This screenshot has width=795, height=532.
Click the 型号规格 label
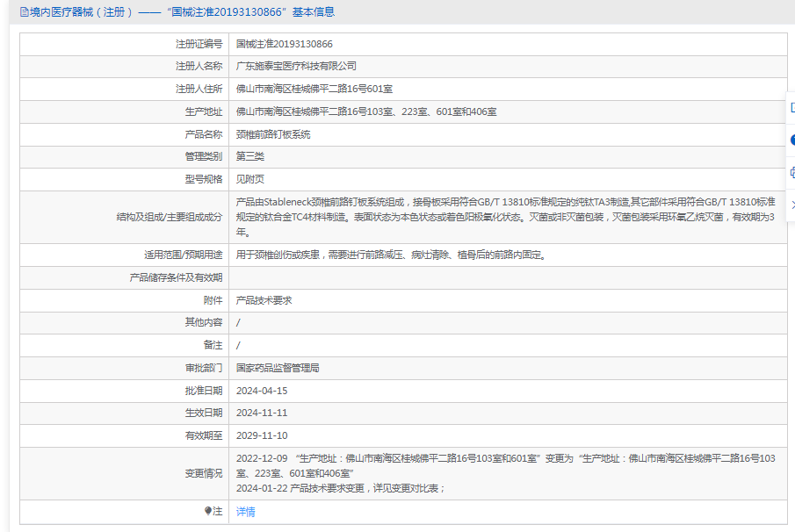[204, 179]
